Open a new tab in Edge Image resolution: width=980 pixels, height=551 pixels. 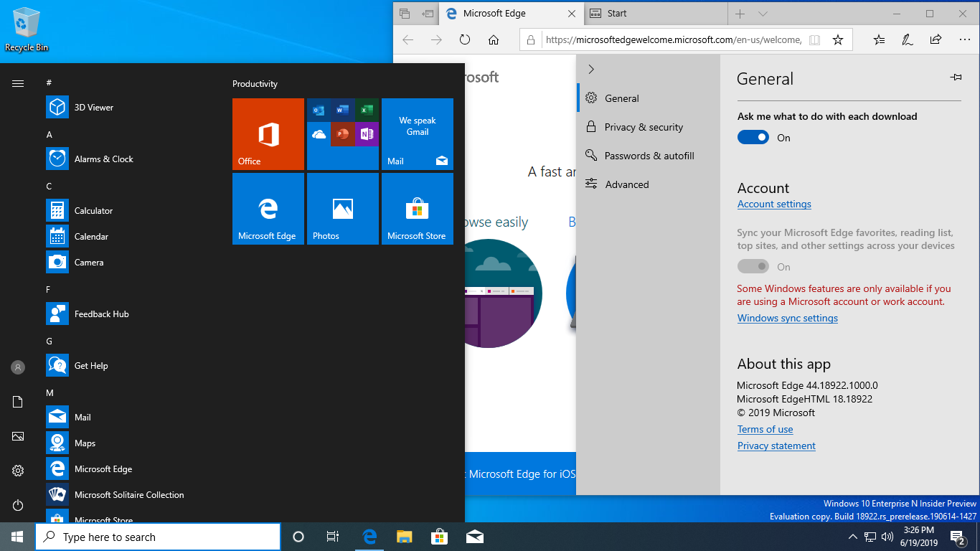click(x=740, y=14)
